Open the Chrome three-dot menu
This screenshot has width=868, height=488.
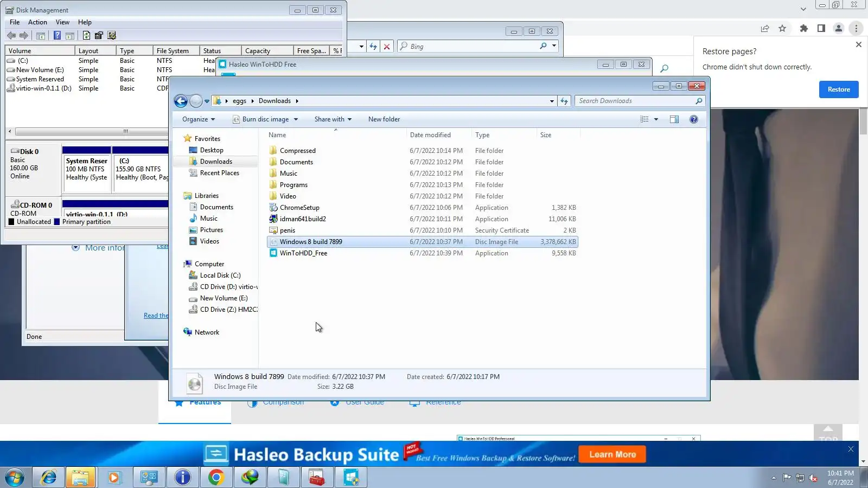pyautogui.click(x=856, y=28)
